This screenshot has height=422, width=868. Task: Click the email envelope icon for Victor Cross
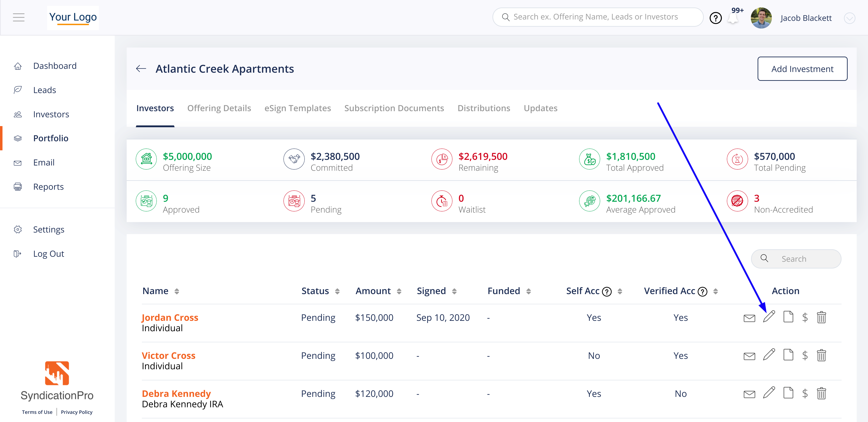(x=749, y=356)
